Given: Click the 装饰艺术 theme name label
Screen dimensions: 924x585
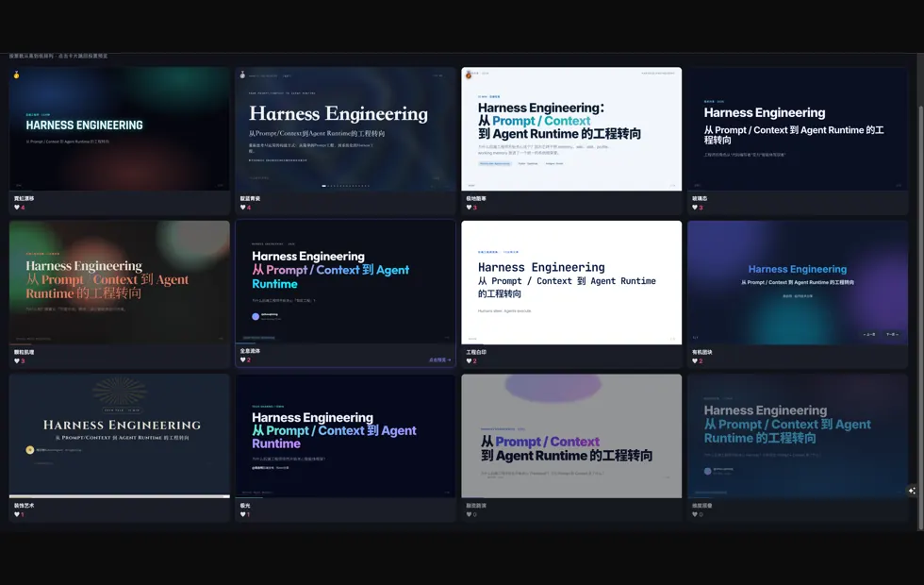Looking at the screenshot, I should 25,506.
